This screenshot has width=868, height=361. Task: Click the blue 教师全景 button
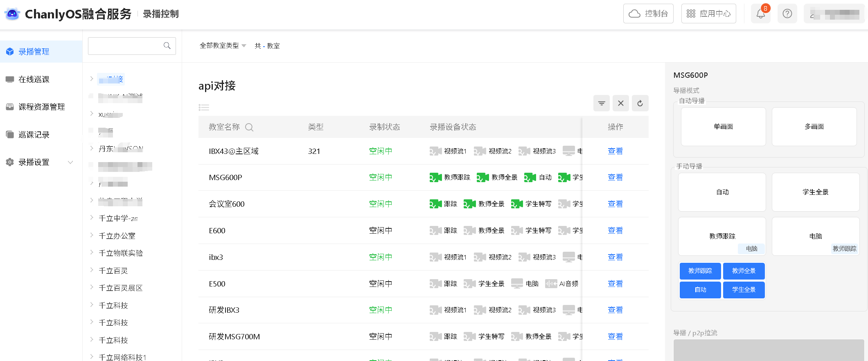[x=744, y=271]
